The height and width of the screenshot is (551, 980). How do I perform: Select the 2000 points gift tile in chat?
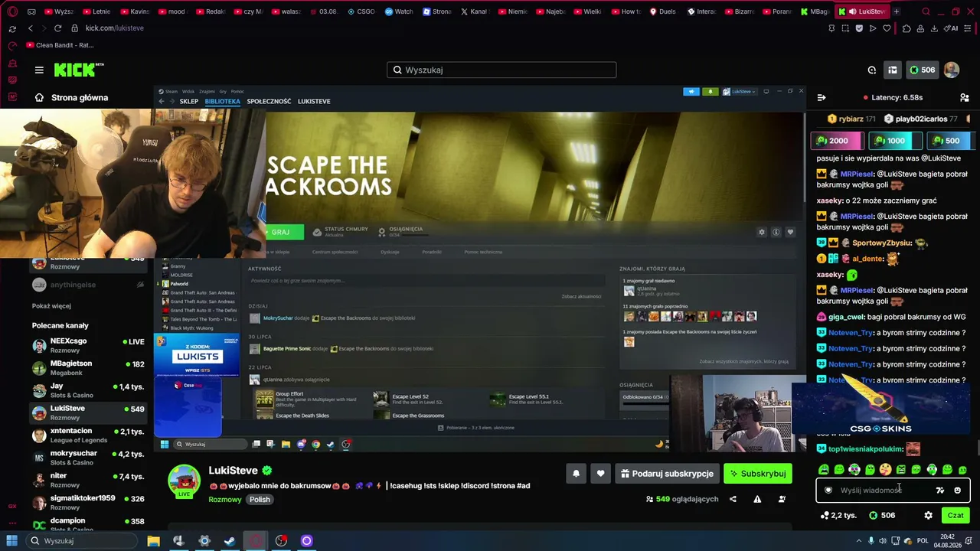pyautogui.click(x=838, y=141)
